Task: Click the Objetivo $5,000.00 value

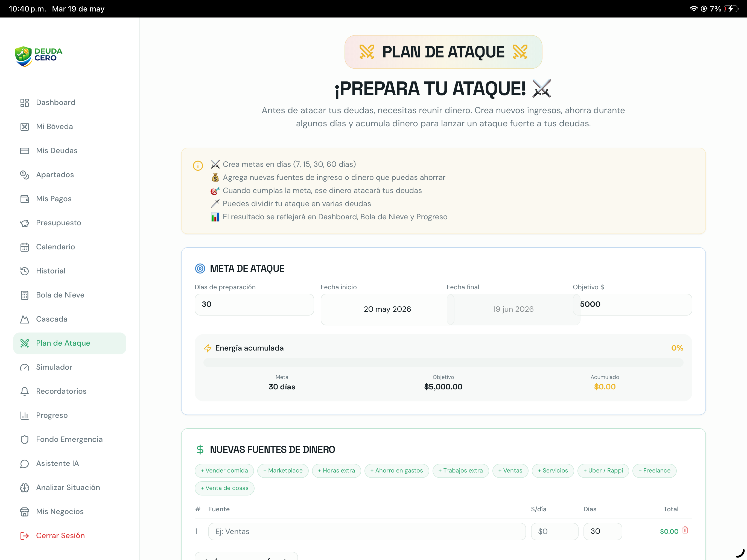Action: pyautogui.click(x=443, y=387)
